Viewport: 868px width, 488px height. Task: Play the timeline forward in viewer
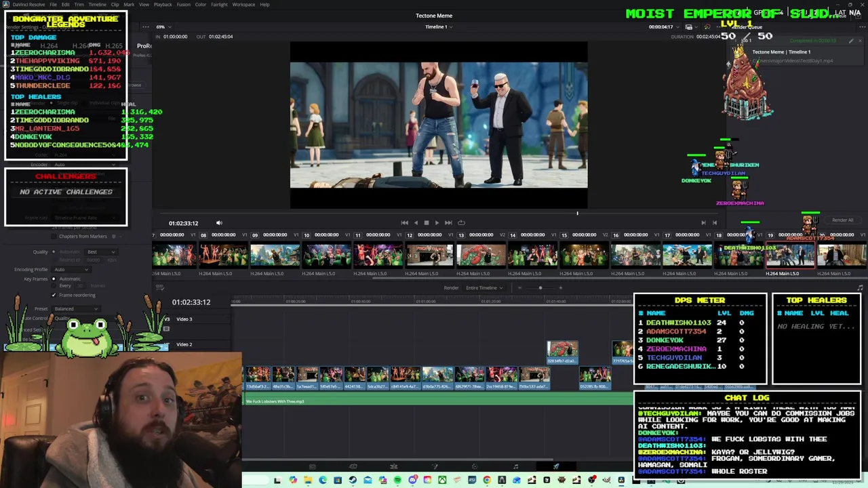[436, 222]
